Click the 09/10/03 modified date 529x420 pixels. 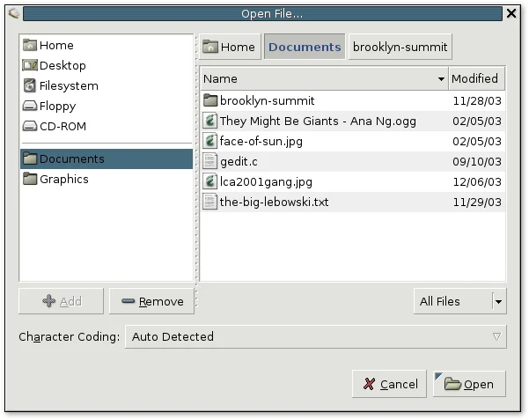[x=477, y=162]
